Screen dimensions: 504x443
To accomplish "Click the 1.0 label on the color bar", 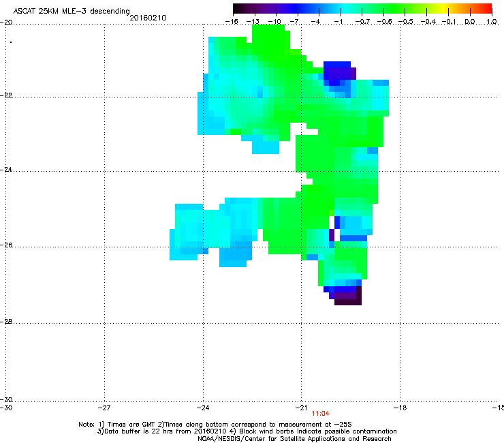I will coord(492,22).
